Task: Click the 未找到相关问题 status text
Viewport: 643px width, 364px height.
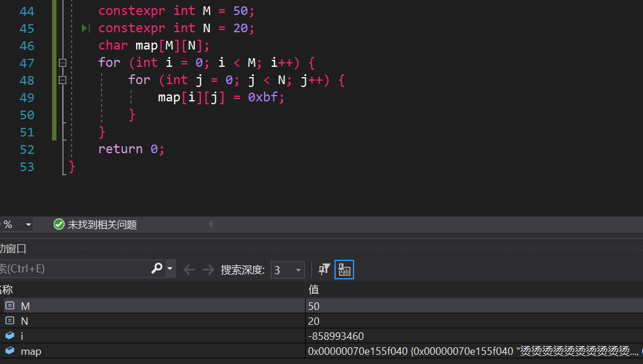Action: point(103,225)
